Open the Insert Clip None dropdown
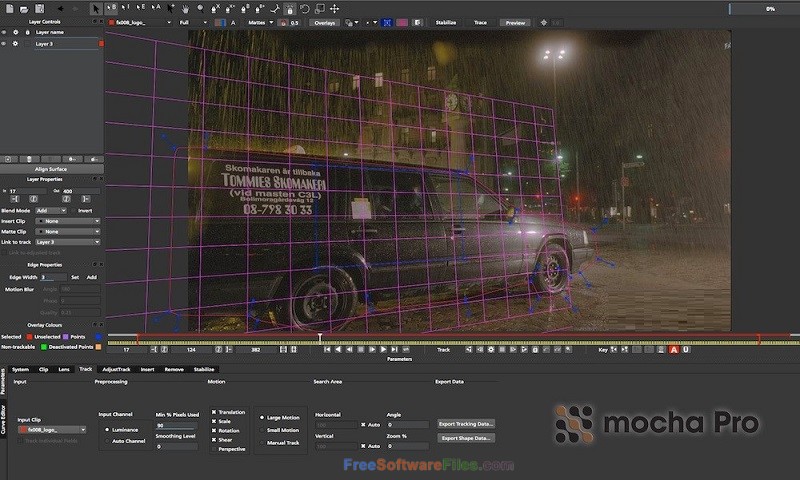The height and width of the screenshot is (480, 800). tap(67, 221)
